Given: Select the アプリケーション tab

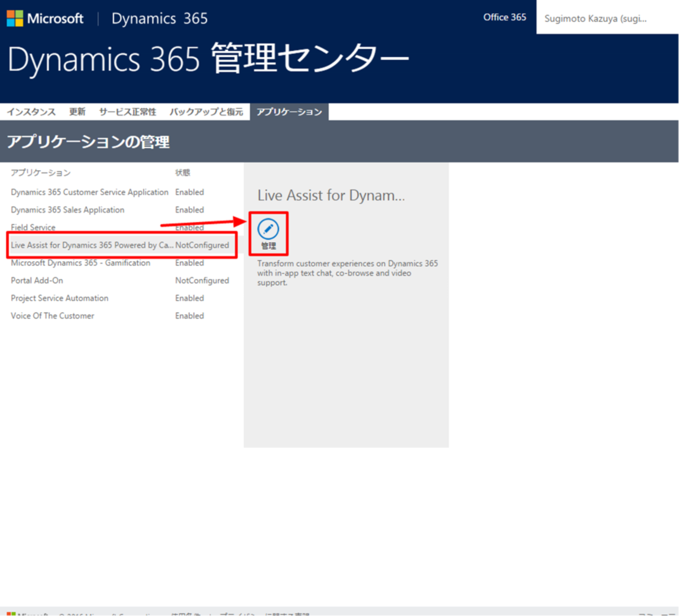Looking at the screenshot, I should [289, 112].
